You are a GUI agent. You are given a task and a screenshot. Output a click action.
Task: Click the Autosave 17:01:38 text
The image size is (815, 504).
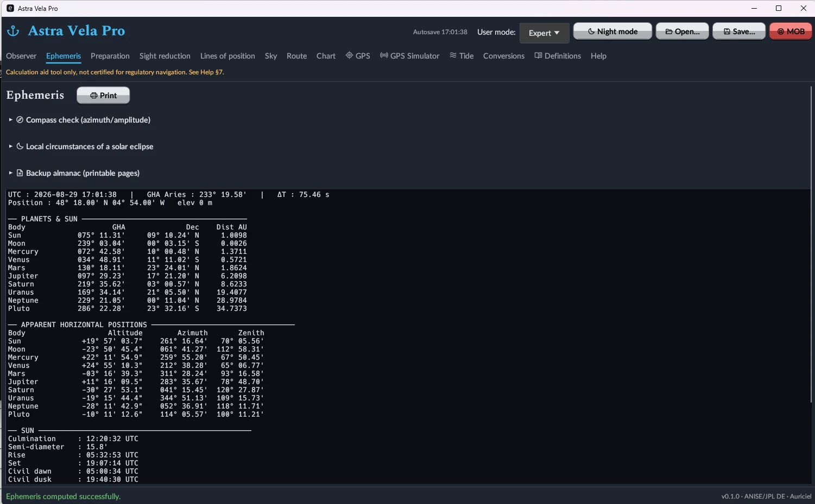point(440,32)
